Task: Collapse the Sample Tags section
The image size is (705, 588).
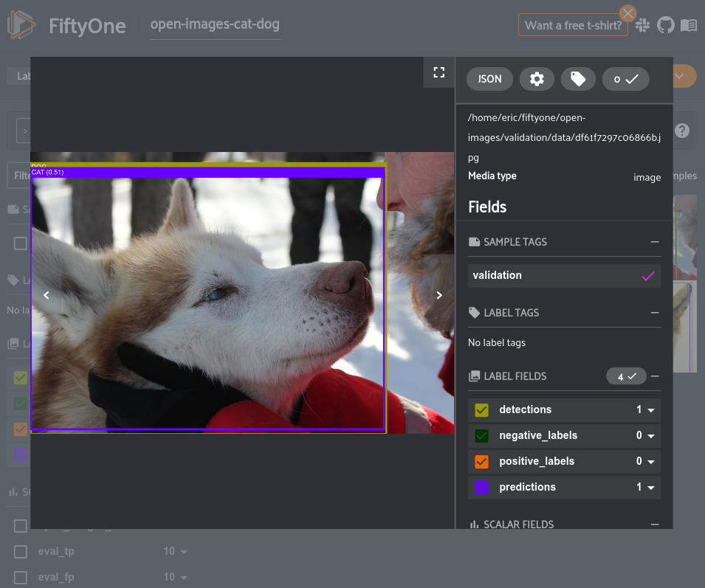Action: (655, 242)
